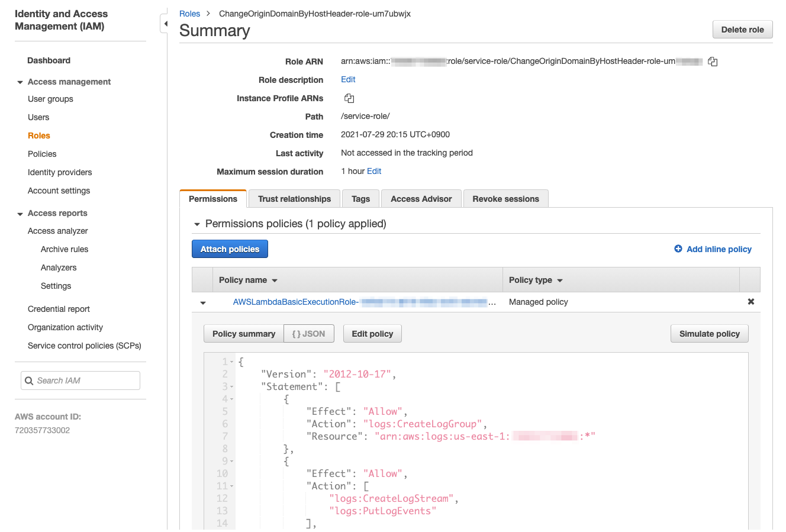786x532 pixels.
Task: Fold JSON block at line 9
Action: (232, 461)
